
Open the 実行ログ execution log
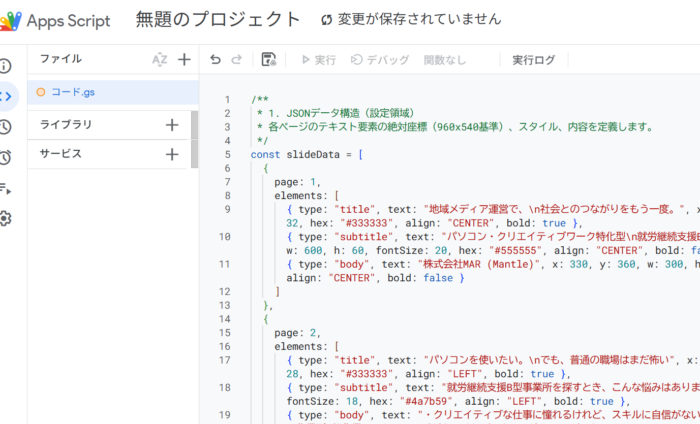(x=533, y=60)
